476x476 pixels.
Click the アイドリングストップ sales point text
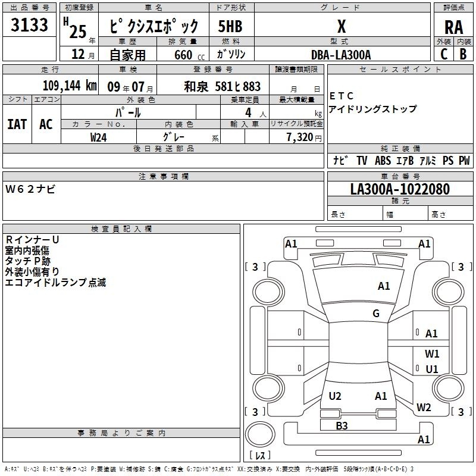372,109
